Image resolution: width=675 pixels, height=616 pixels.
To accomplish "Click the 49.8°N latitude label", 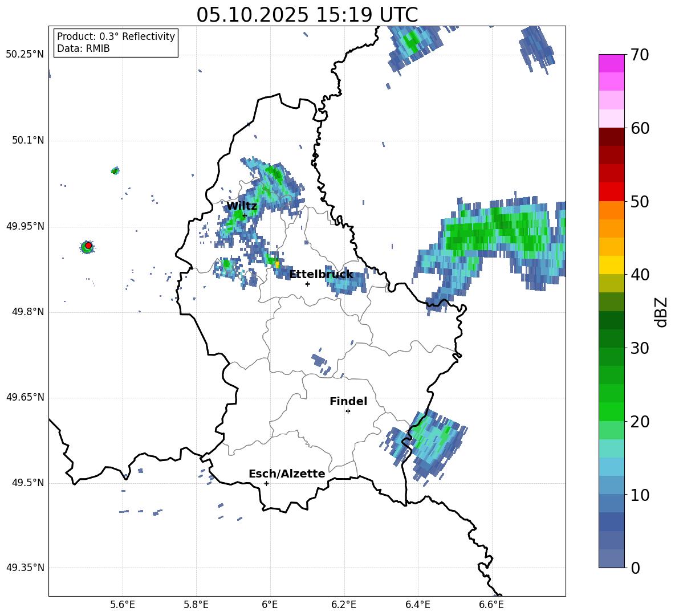I will pyautogui.click(x=27, y=312).
